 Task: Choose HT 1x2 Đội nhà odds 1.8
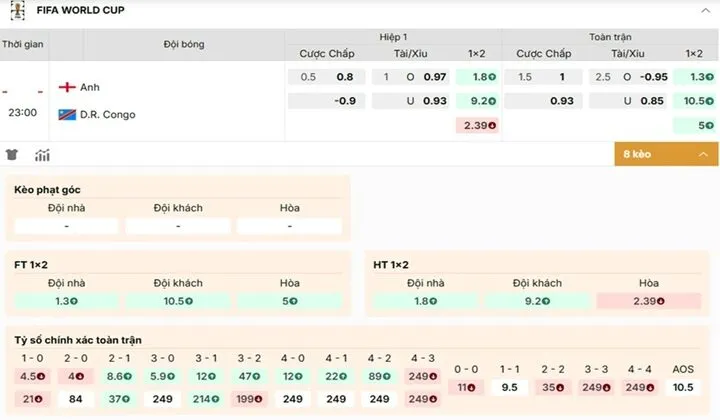pyautogui.click(x=426, y=302)
